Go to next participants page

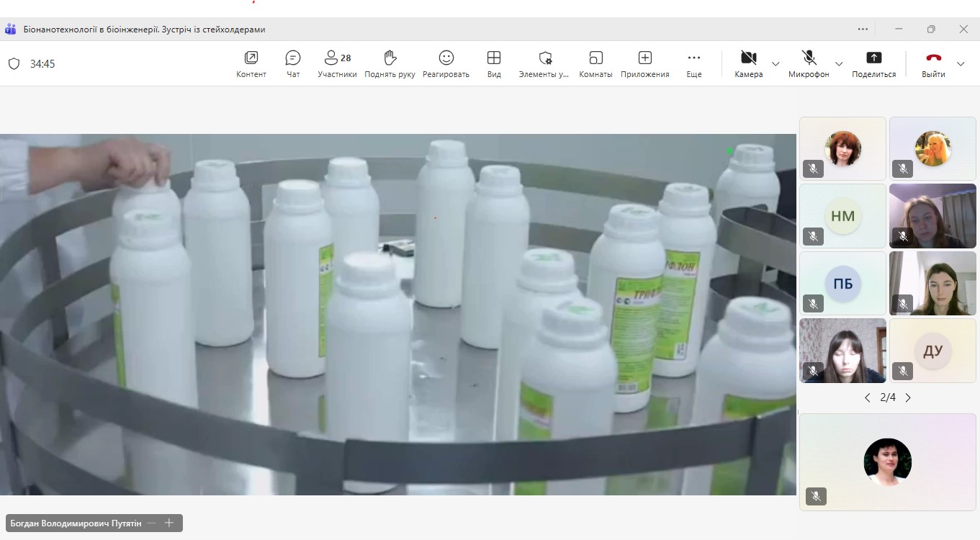pos(908,397)
